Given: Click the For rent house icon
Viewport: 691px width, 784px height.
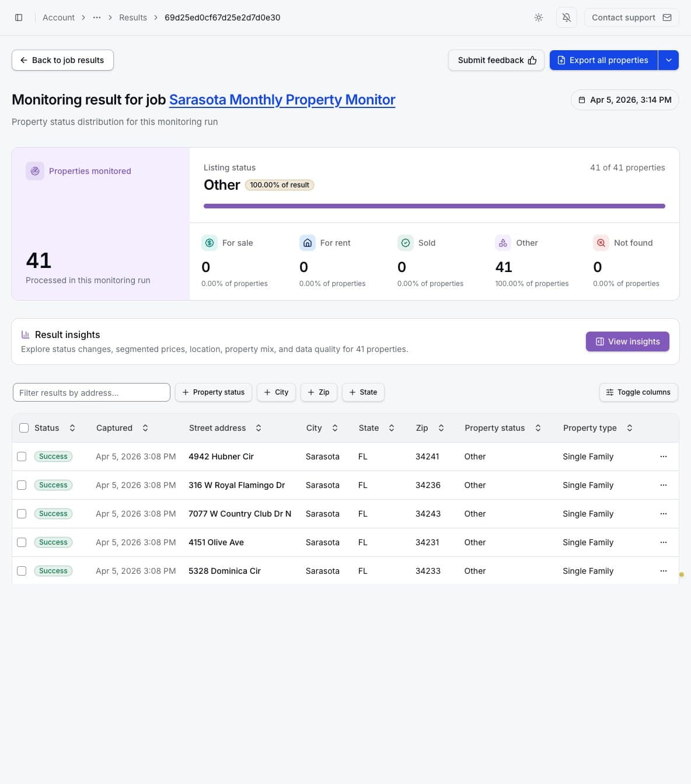Looking at the screenshot, I should [x=308, y=243].
